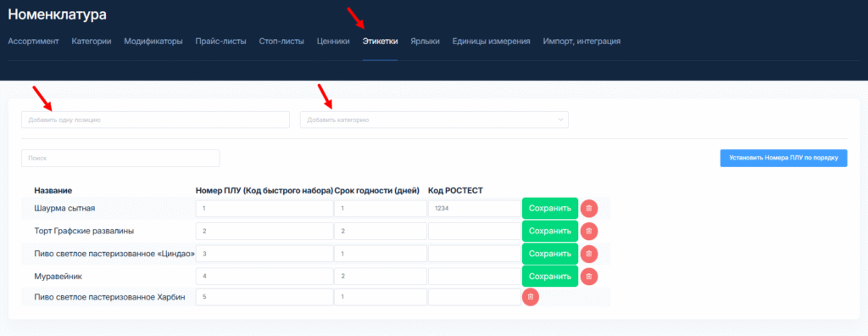Click the Поиск search field

click(x=120, y=158)
